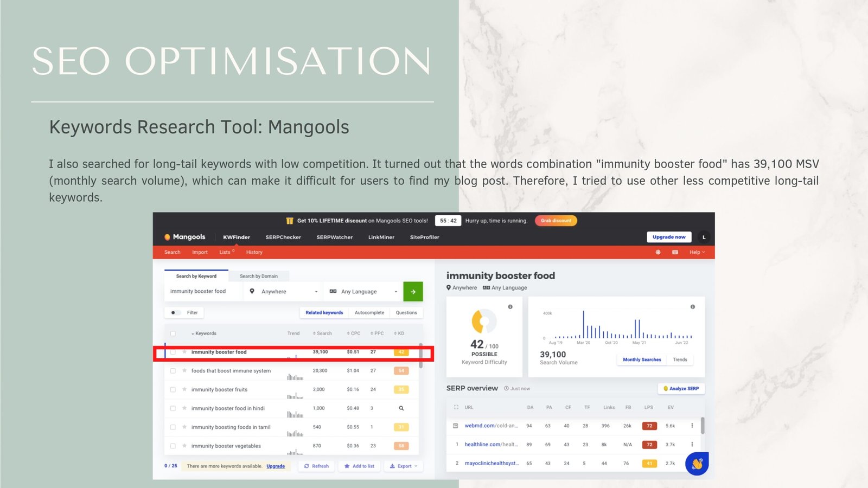Star the foods that boost immune system keyword
Viewport: 868px width, 488px height.
pos(184,371)
